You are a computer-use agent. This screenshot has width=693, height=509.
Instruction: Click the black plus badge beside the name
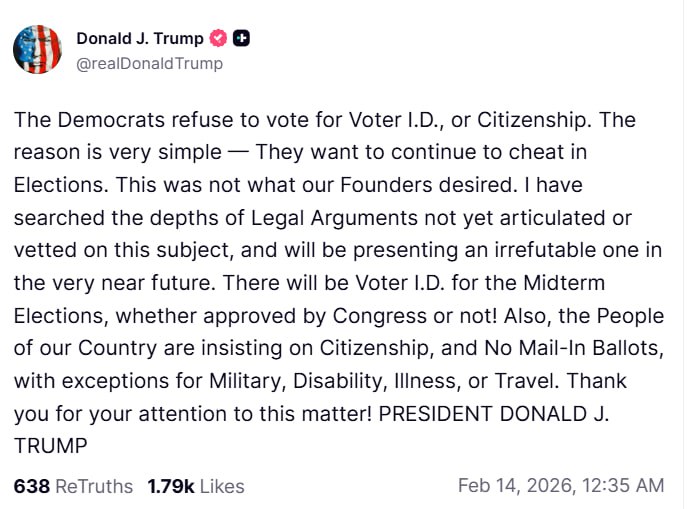[x=241, y=39]
